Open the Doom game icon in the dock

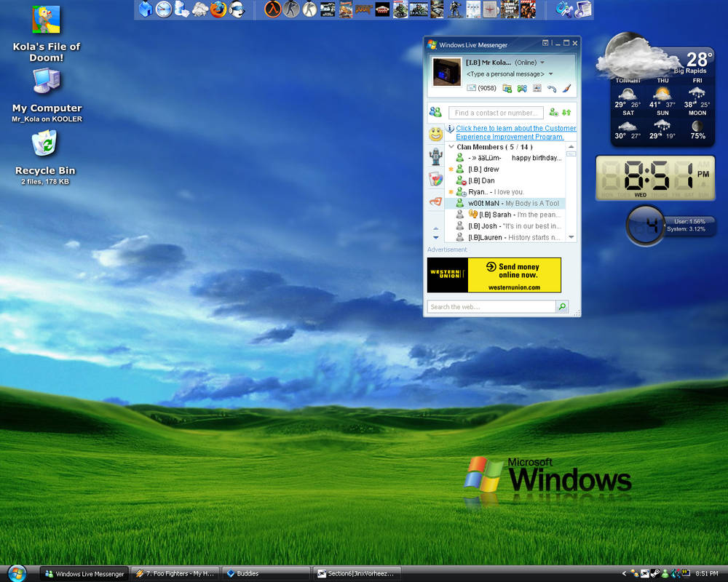click(363, 9)
